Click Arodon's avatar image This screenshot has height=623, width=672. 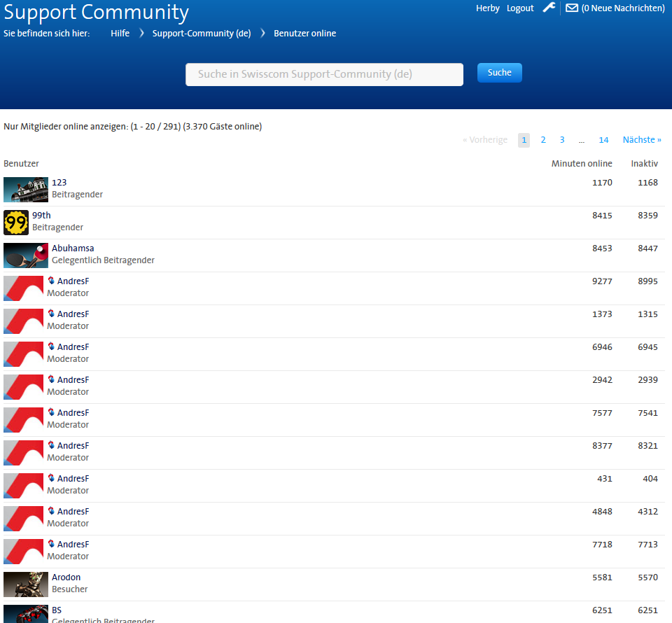(26, 584)
